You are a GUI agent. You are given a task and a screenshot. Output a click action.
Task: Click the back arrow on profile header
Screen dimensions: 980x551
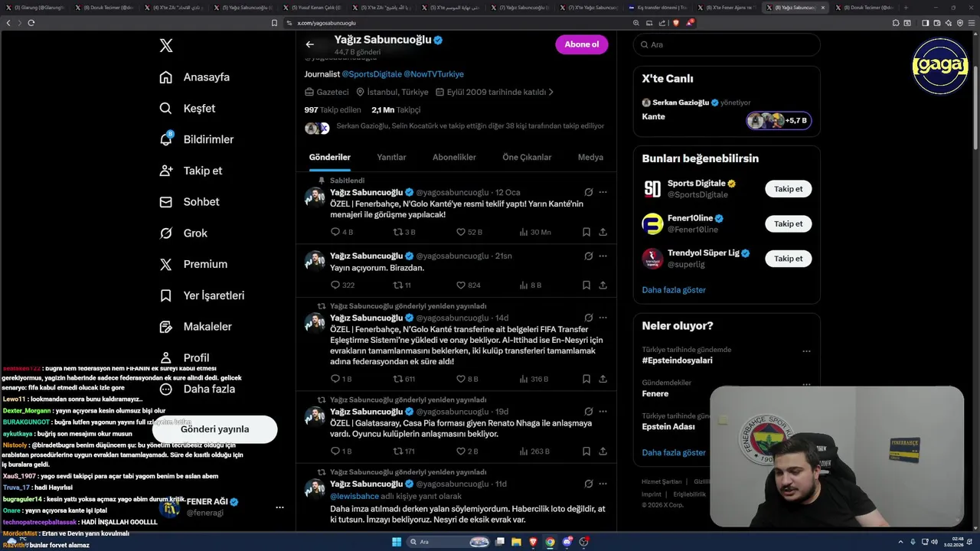(309, 44)
